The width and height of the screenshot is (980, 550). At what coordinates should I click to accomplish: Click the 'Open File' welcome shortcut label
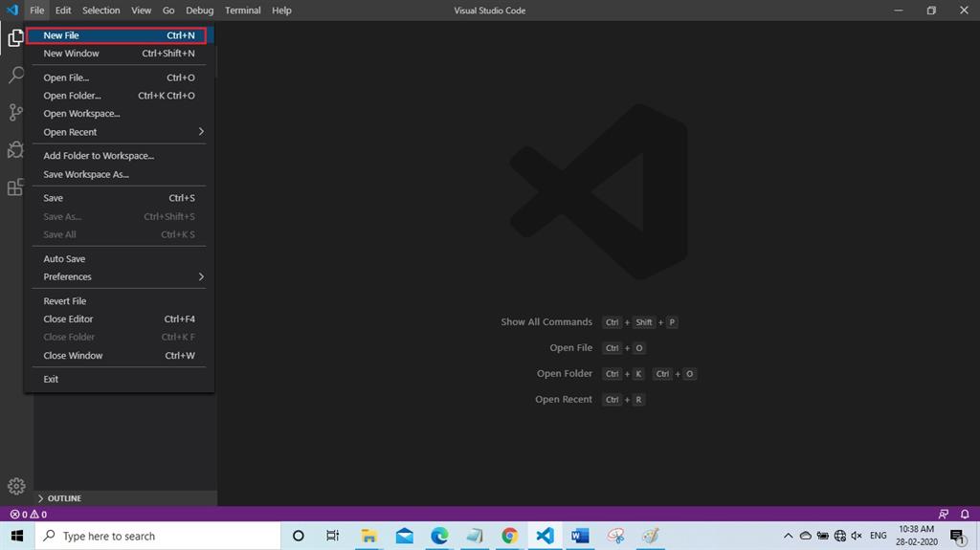coord(571,347)
